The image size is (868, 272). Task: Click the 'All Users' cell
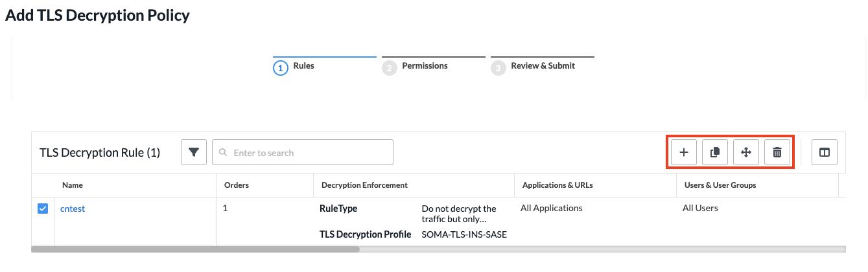pos(700,208)
